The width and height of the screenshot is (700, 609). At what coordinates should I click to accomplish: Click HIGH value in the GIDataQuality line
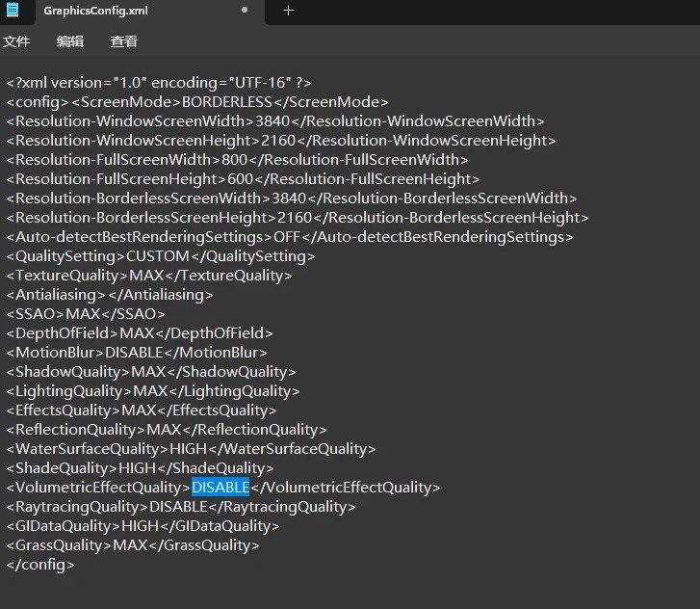point(143,526)
